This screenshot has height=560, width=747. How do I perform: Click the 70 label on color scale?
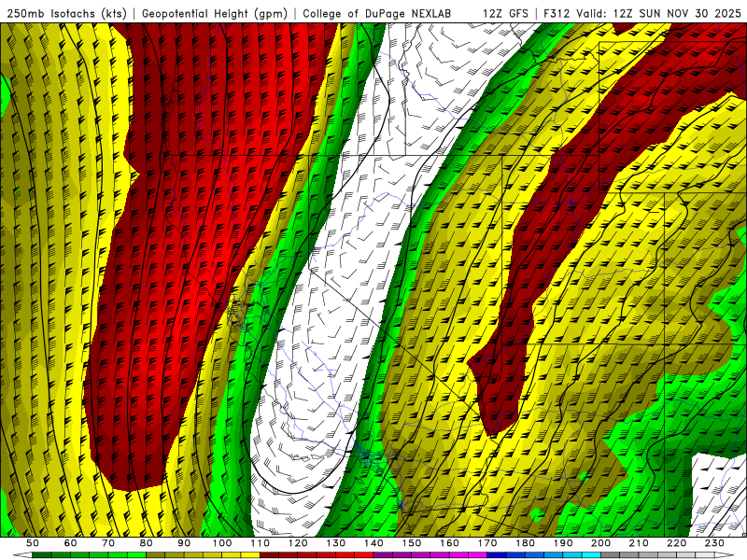tap(108, 543)
